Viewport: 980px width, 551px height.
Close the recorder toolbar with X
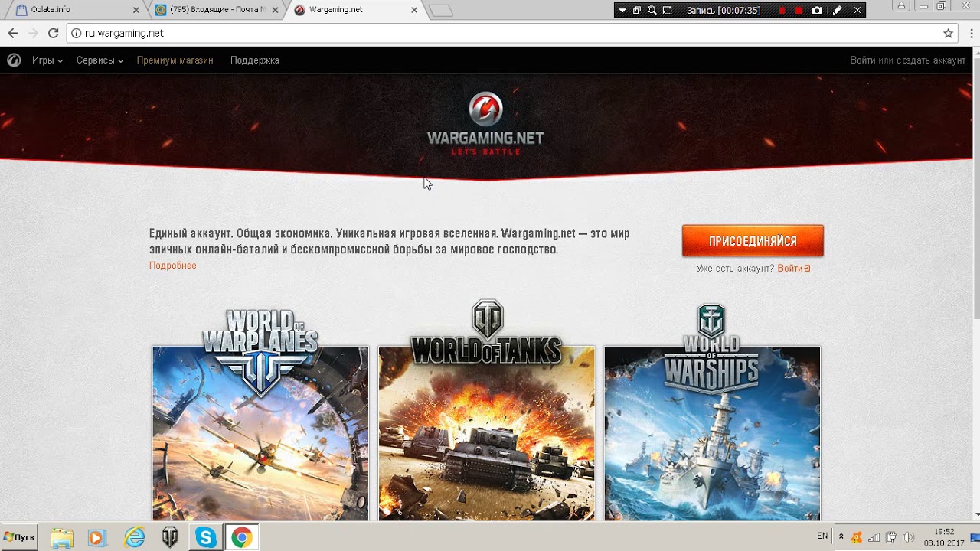click(857, 10)
